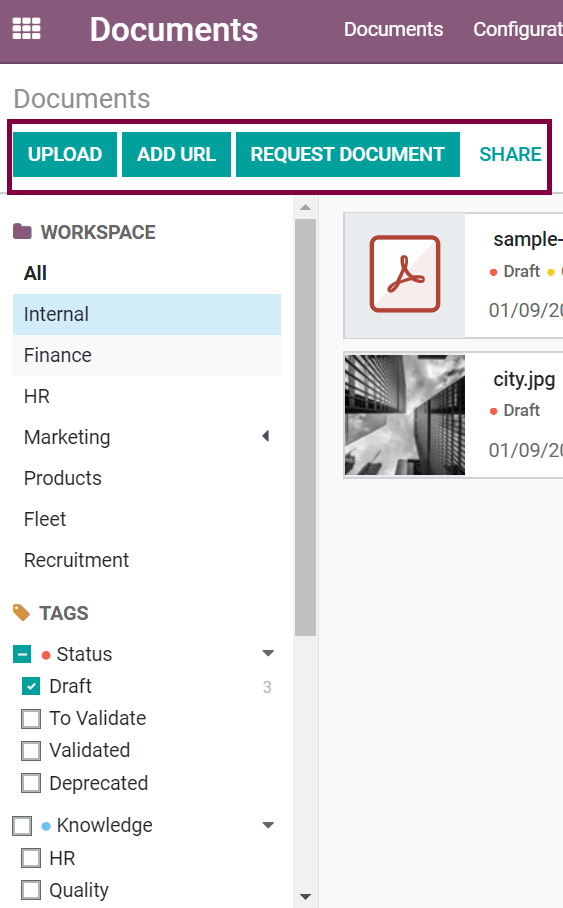The width and height of the screenshot is (563, 908).
Task: Open the Documents menu in top bar
Action: click(x=393, y=29)
